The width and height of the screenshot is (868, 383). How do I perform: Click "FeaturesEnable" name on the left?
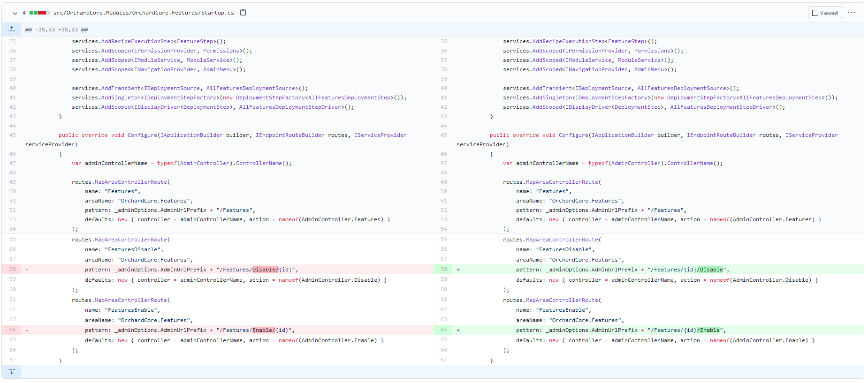[131, 310]
